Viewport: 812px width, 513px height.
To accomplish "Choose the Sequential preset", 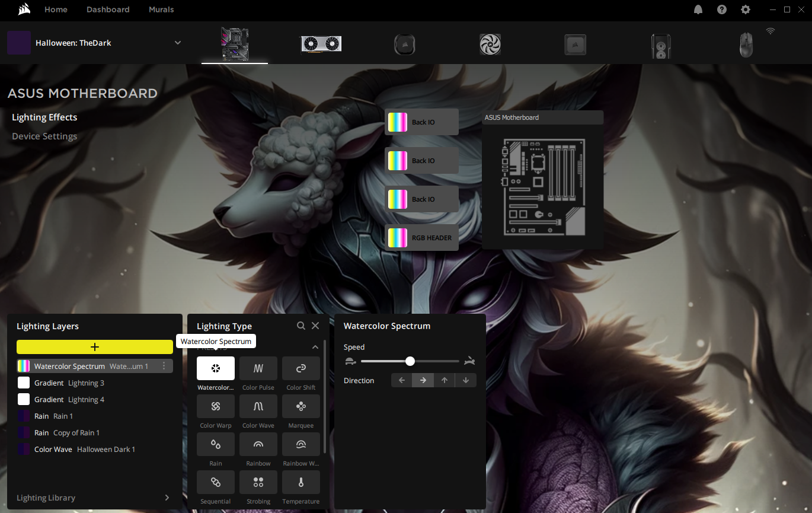I will pyautogui.click(x=216, y=482).
